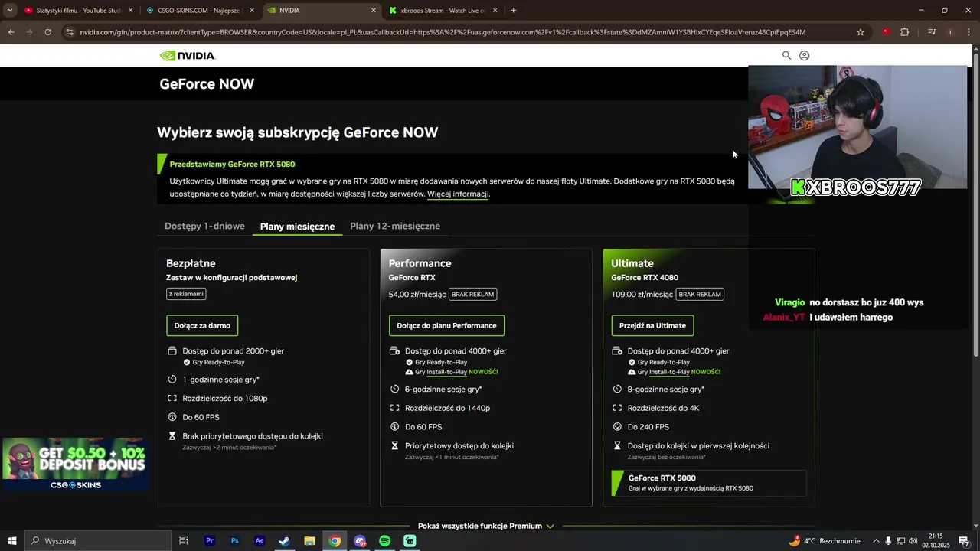980x551 pixels.
Task: Switch to Chrome in the taskbar
Action: (x=335, y=541)
